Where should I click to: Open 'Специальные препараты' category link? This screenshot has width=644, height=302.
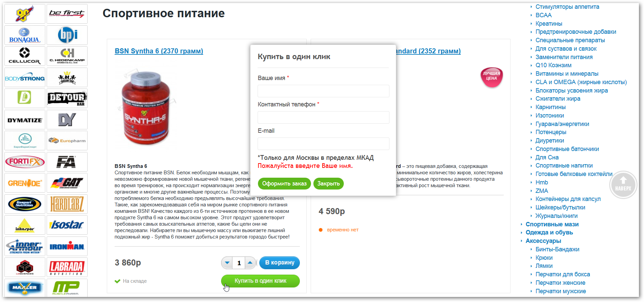click(570, 40)
